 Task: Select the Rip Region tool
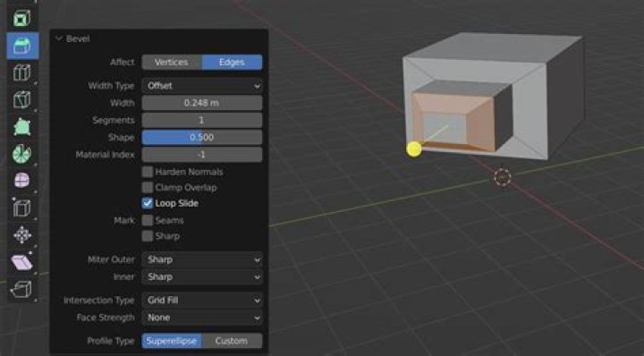coord(22,290)
